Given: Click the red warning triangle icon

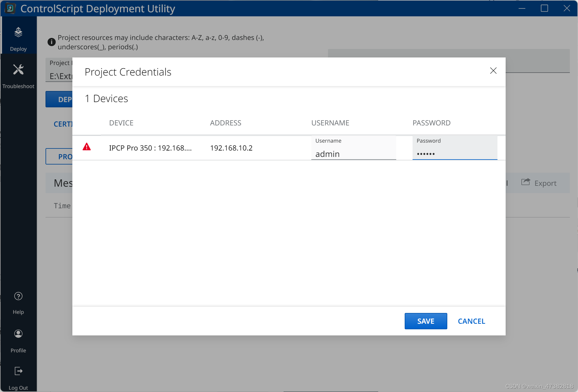Looking at the screenshot, I should point(87,147).
